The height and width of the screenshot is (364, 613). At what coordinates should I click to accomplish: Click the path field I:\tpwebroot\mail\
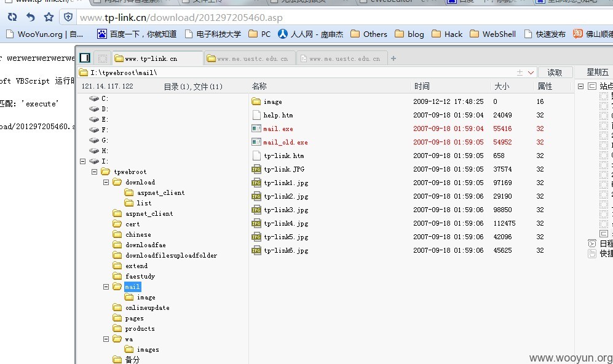pos(295,73)
